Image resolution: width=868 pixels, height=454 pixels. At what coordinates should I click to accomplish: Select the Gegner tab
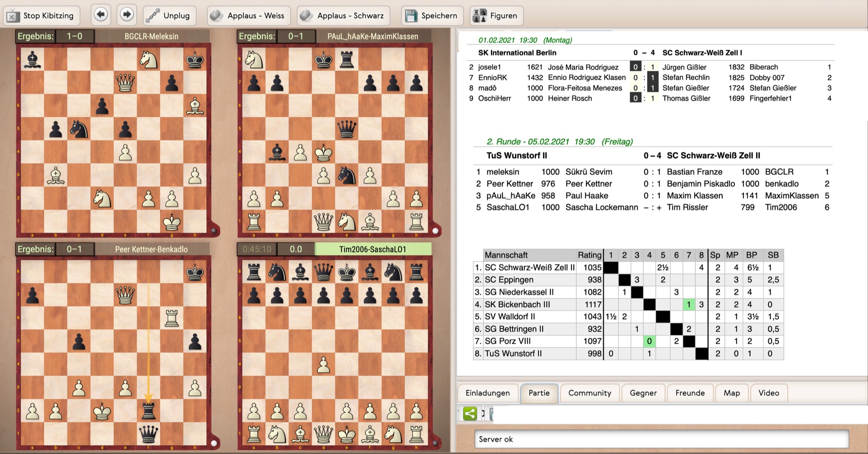pyautogui.click(x=643, y=393)
